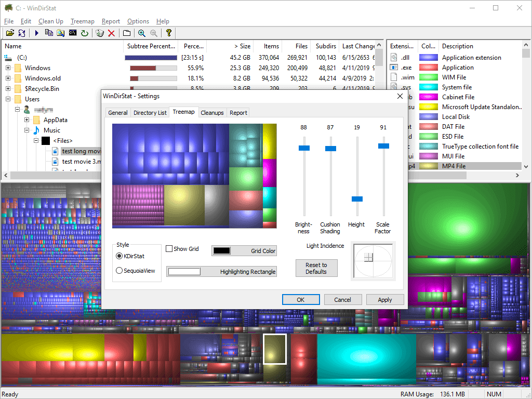Enable the Show Grid checkbox
The height and width of the screenshot is (399, 532).
click(169, 249)
